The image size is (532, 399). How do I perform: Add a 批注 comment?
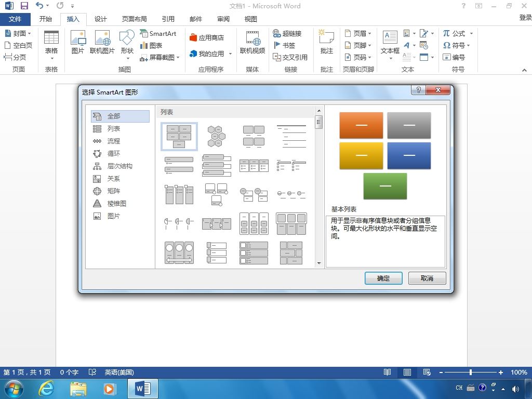click(x=326, y=42)
